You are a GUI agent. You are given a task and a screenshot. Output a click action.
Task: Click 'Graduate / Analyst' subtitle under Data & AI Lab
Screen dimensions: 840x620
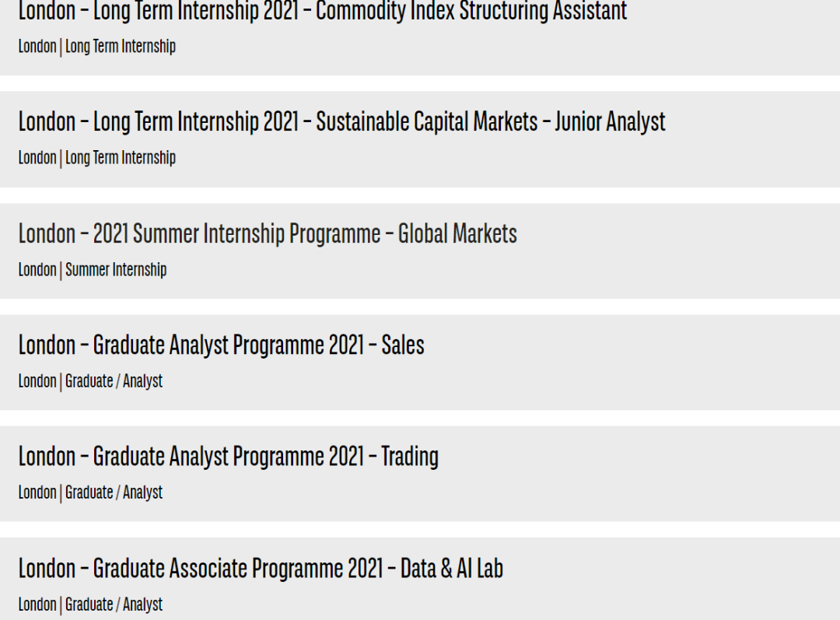pyautogui.click(x=114, y=604)
